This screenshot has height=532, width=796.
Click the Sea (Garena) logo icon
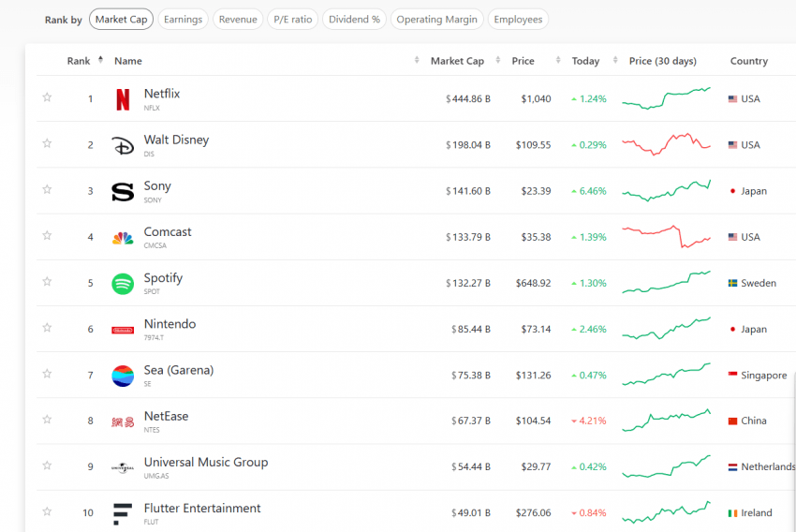click(123, 376)
